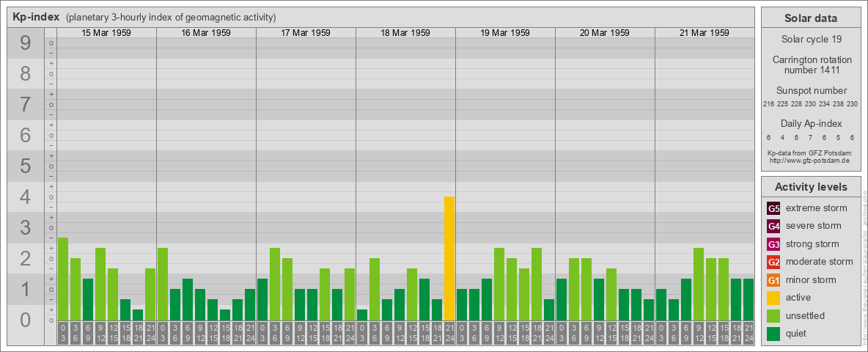Screen dimensions: 868x352
Task: Click the Activity levels panel heading
Action: pyautogui.click(x=811, y=187)
